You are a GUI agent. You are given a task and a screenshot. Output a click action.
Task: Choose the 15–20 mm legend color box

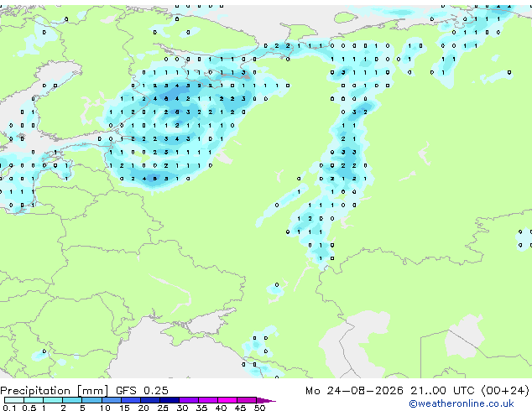point(131,400)
